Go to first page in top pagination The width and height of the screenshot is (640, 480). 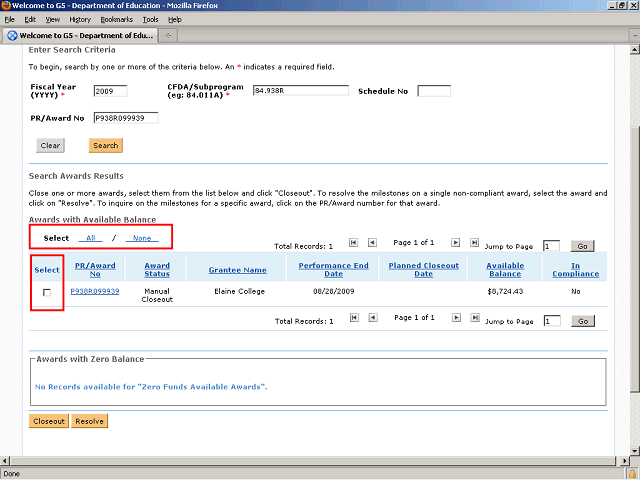353,242
